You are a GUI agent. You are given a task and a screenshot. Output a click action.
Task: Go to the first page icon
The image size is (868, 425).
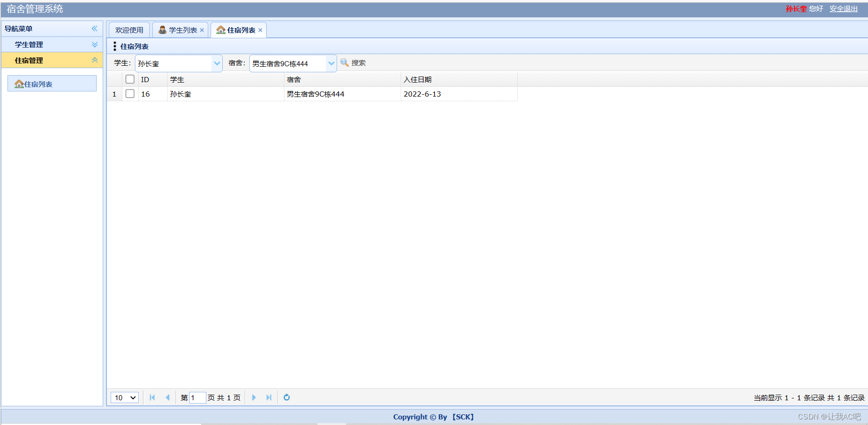(x=152, y=397)
